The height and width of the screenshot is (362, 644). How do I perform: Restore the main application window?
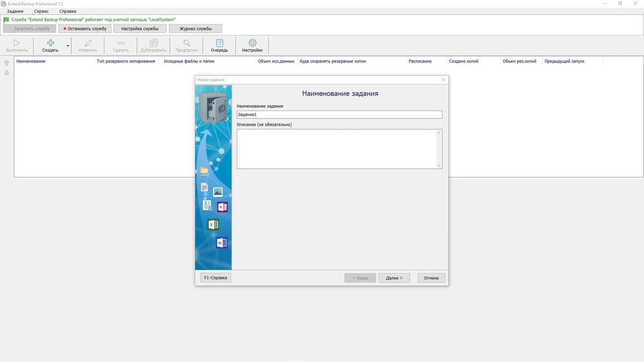pos(620,3)
